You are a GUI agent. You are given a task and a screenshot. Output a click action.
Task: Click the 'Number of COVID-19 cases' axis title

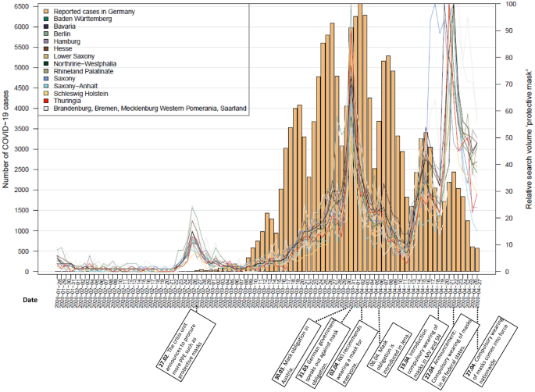click(x=5, y=139)
